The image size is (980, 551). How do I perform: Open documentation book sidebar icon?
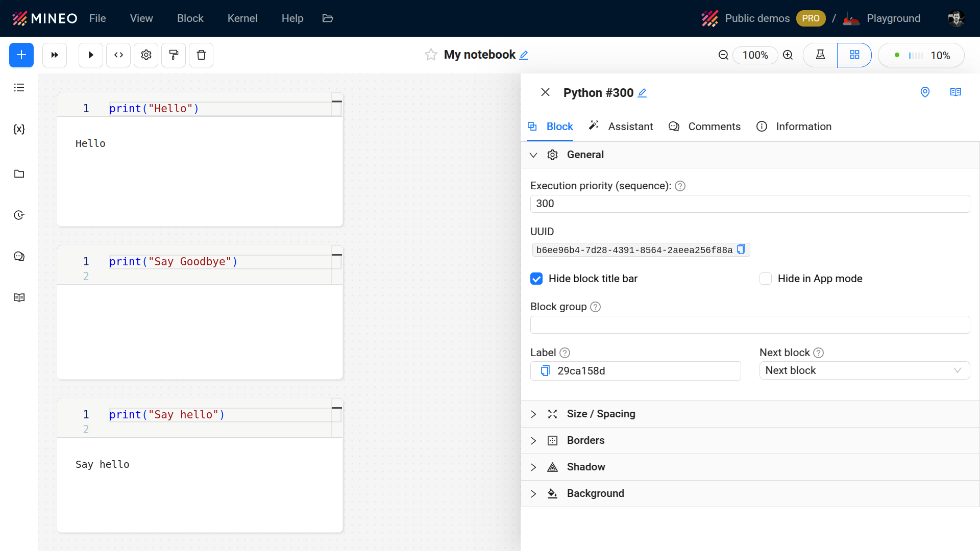(x=19, y=297)
